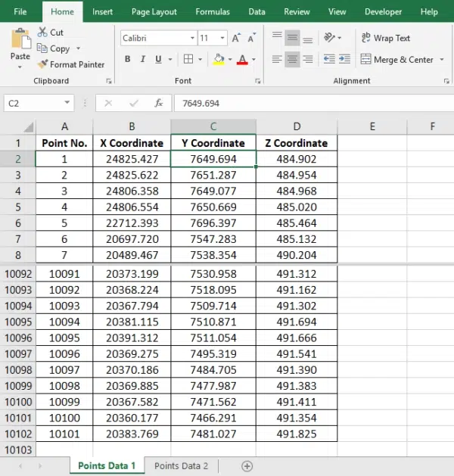The width and height of the screenshot is (454, 476).
Task: Add a new sheet plus icon
Action: (x=247, y=466)
